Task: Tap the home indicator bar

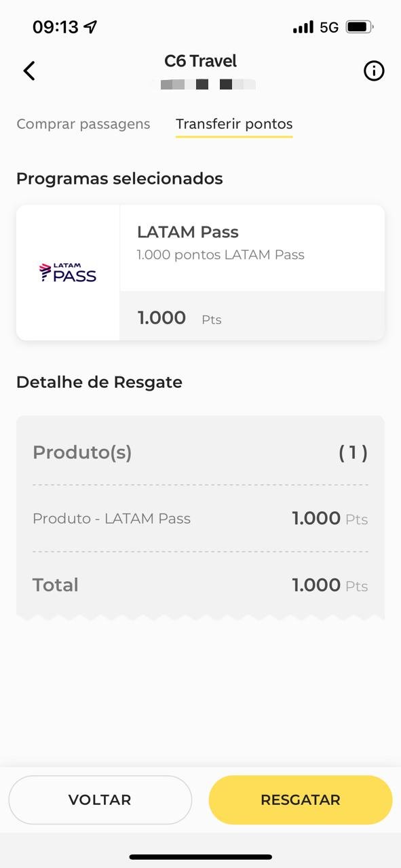Action: tap(201, 857)
